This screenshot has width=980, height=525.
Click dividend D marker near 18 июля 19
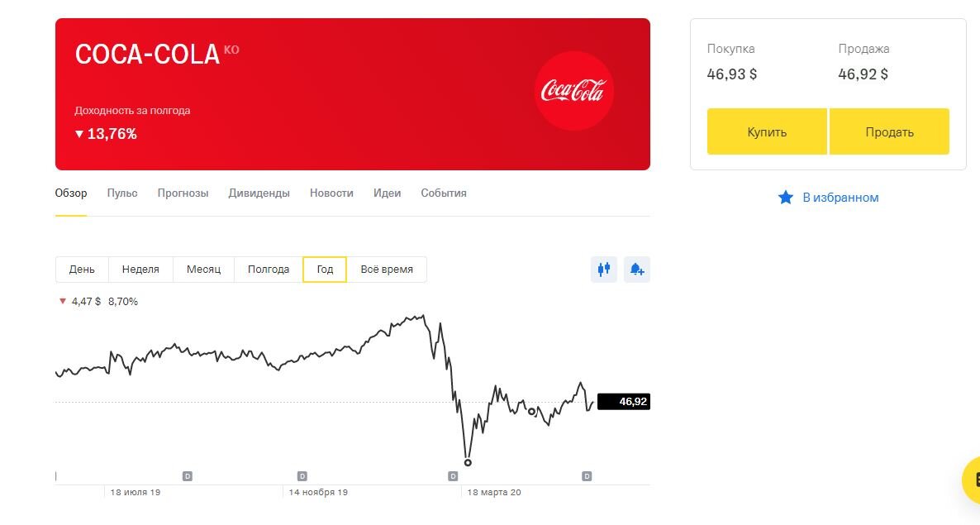[x=187, y=476]
